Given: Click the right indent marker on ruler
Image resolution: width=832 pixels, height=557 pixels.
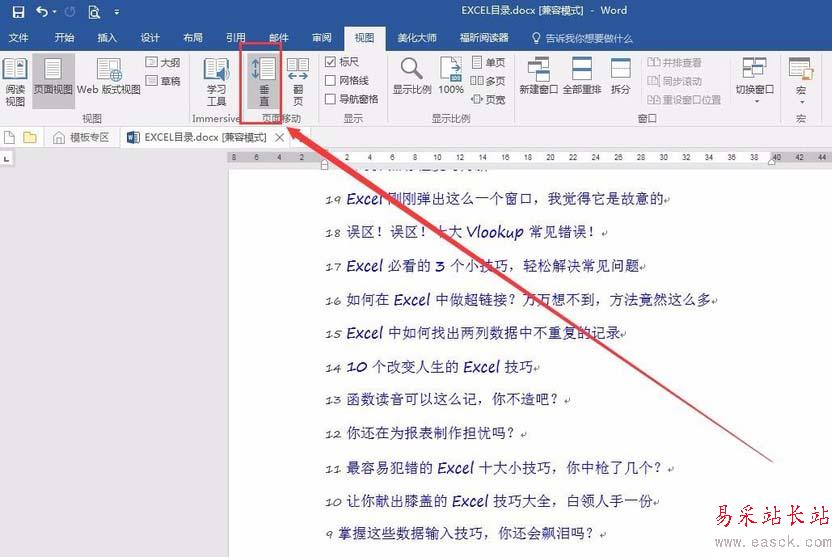Looking at the screenshot, I should coord(772,161).
